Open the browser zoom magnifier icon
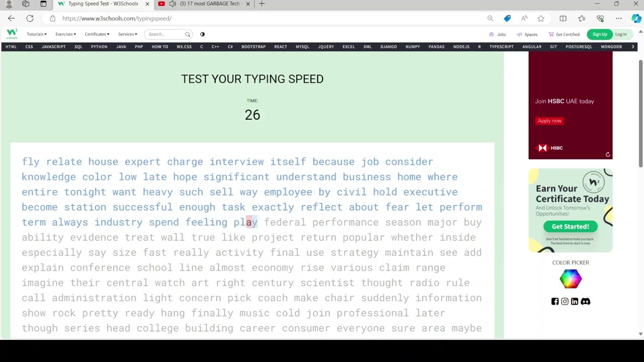644x362 pixels. click(x=490, y=19)
